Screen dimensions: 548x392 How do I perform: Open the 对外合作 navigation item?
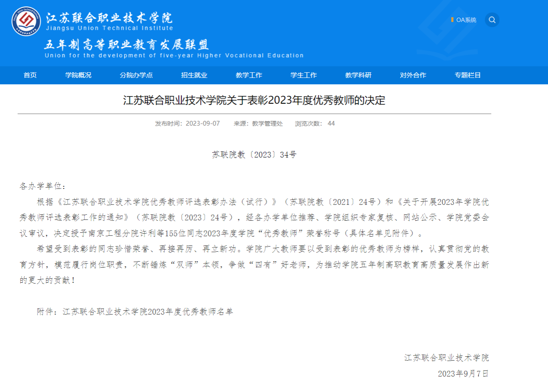(x=413, y=75)
